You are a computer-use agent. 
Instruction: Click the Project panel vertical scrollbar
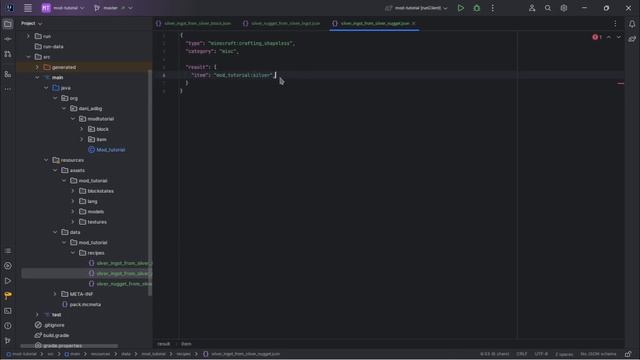tap(150, 183)
